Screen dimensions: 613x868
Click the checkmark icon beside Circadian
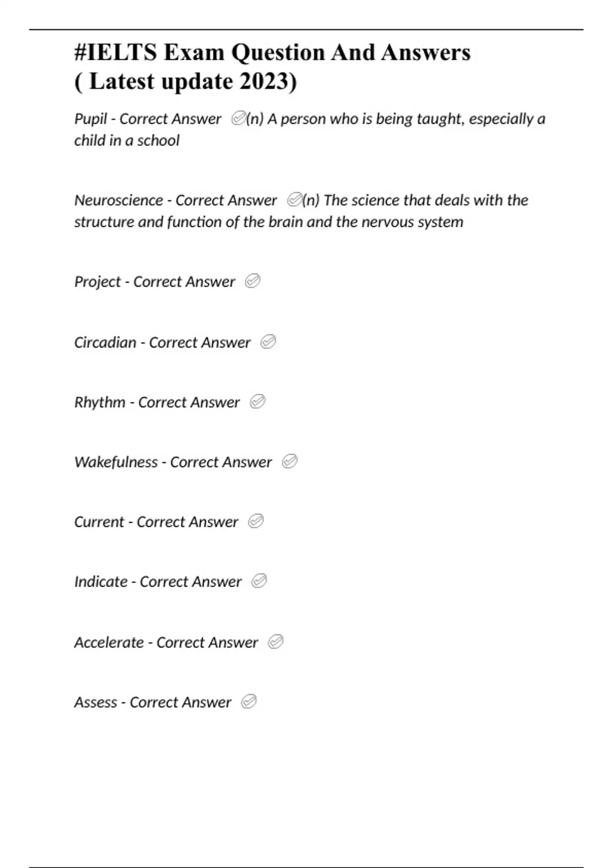[268, 342]
